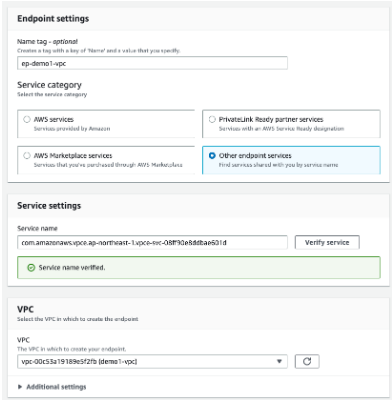
Task: Click the PrivateLink Ready partner services card
Action: (291, 124)
